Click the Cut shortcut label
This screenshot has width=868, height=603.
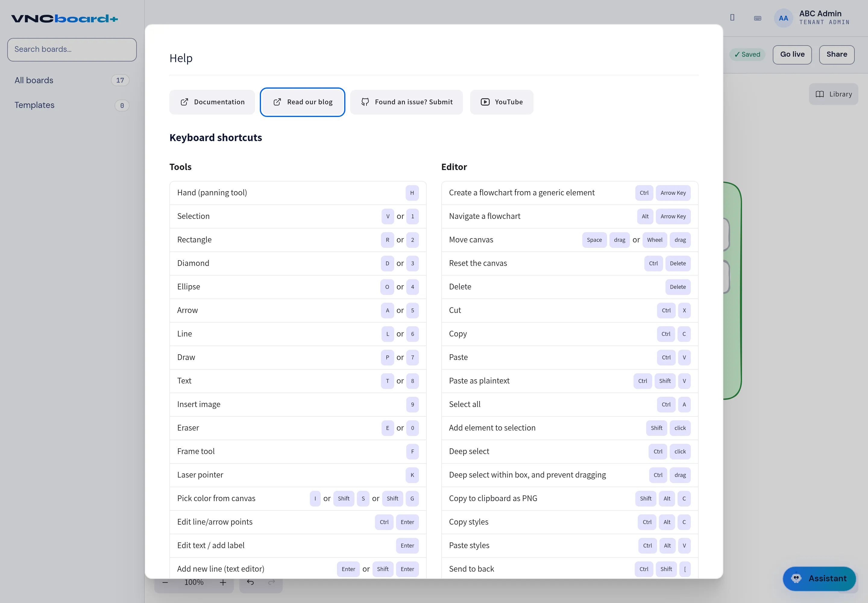point(455,310)
